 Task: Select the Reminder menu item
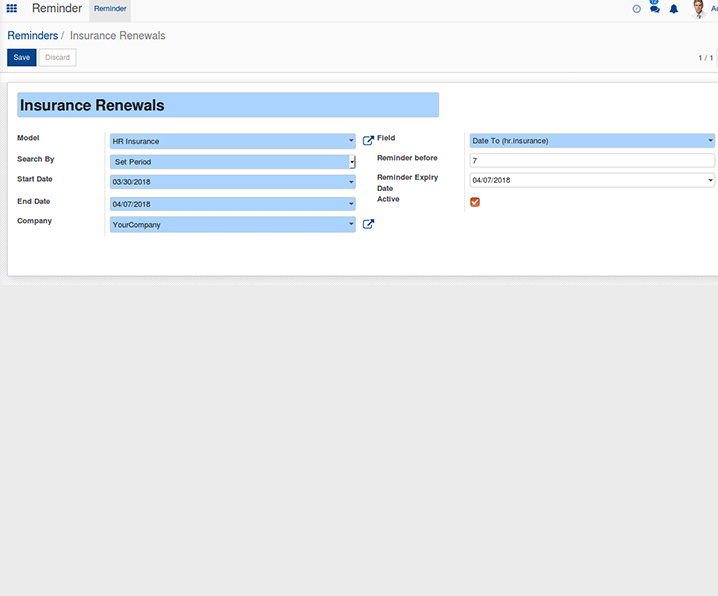[110, 9]
